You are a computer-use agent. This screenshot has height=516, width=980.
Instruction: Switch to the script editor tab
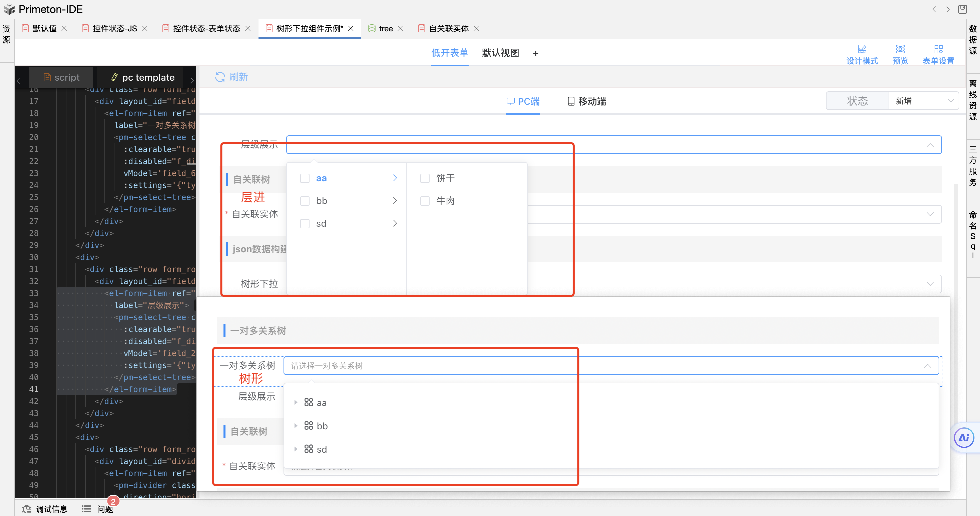[x=62, y=78]
